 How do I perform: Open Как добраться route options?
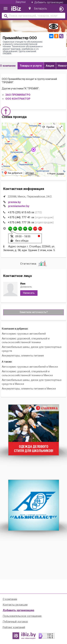pos(13,173)
